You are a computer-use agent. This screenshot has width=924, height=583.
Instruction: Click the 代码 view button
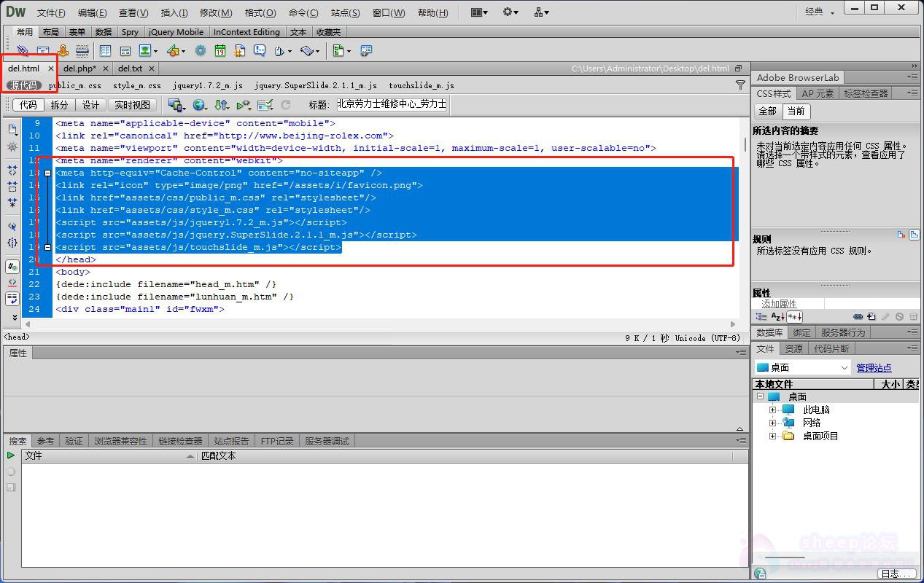[28, 105]
